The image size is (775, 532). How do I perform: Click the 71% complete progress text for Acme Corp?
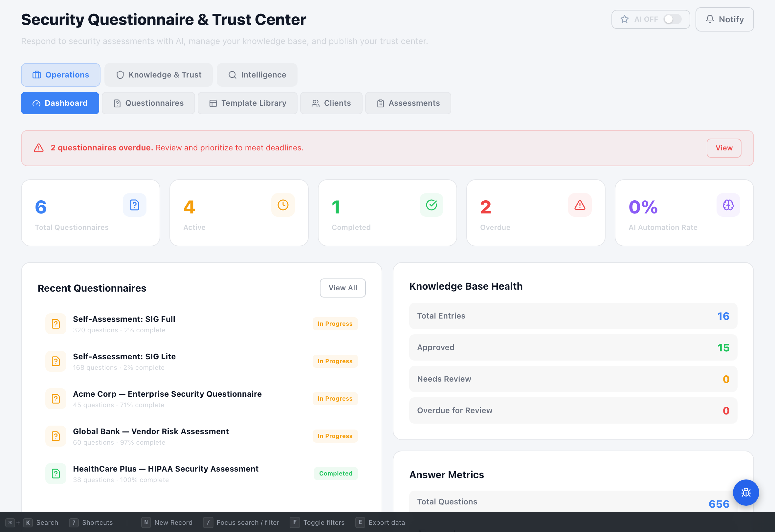[x=144, y=405]
